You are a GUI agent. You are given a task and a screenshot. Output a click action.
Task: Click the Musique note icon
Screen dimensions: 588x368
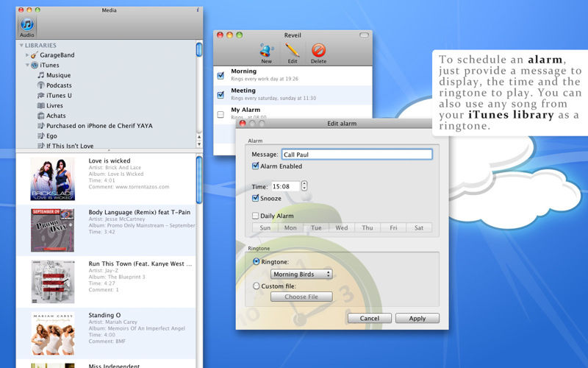41,75
